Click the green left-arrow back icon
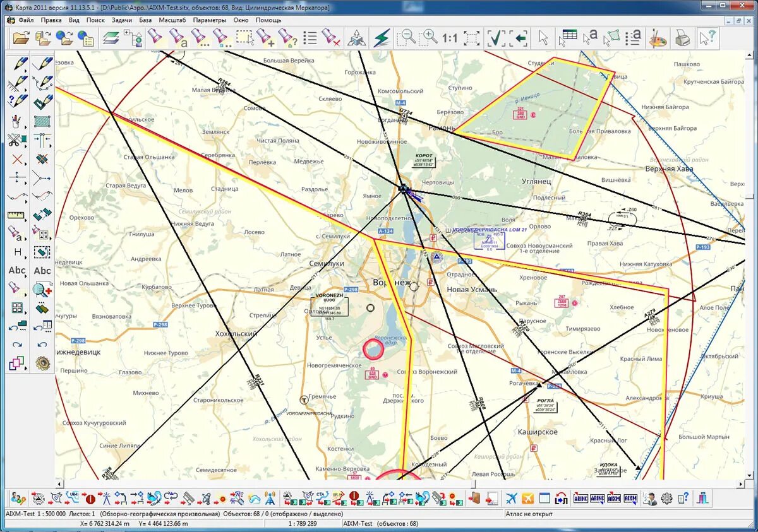This screenshot has height=532, width=758. coord(519,38)
